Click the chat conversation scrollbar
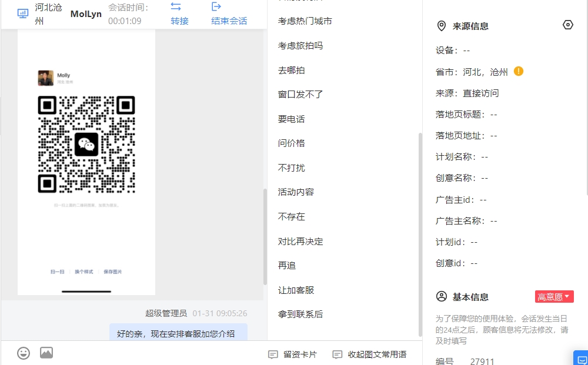 (265, 236)
